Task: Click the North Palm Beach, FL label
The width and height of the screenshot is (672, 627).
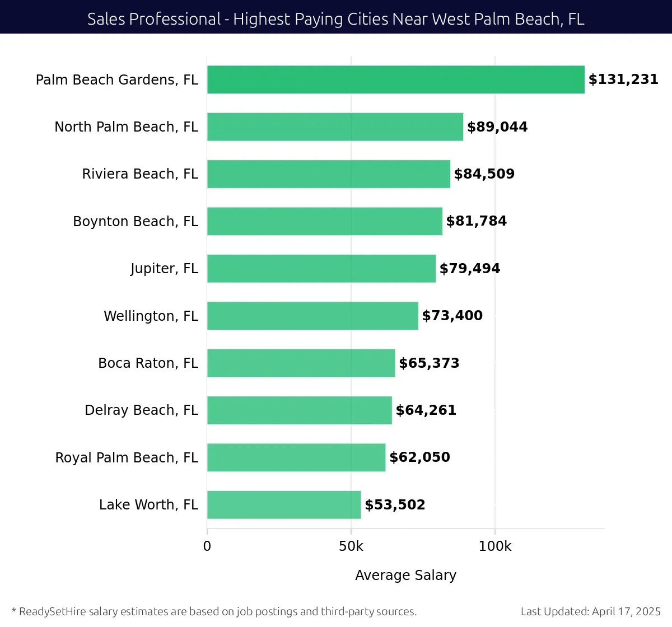Action: click(x=127, y=127)
